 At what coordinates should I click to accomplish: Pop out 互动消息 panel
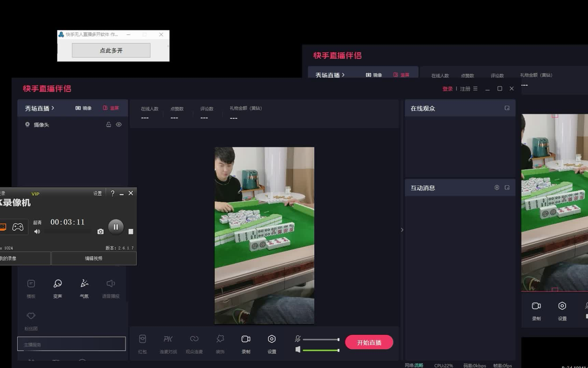(507, 187)
